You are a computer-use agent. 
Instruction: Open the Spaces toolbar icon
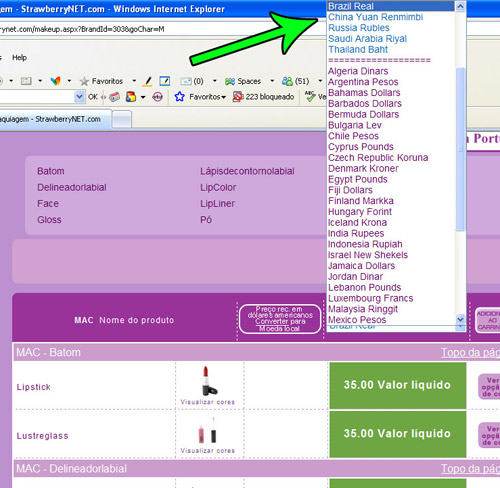pos(230,81)
